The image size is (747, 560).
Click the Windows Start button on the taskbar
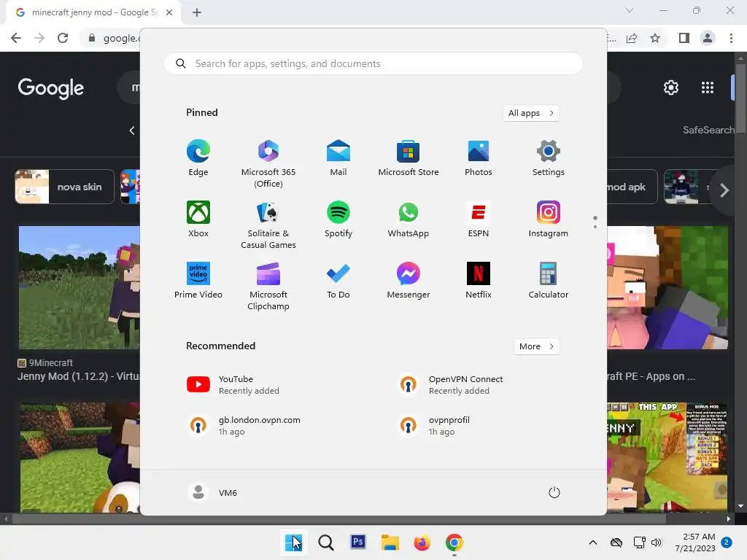pyautogui.click(x=293, y=542)
